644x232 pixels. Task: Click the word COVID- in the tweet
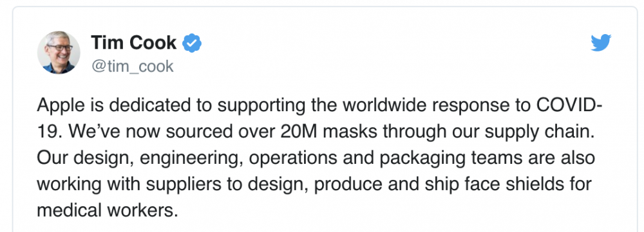click(569, 105)
